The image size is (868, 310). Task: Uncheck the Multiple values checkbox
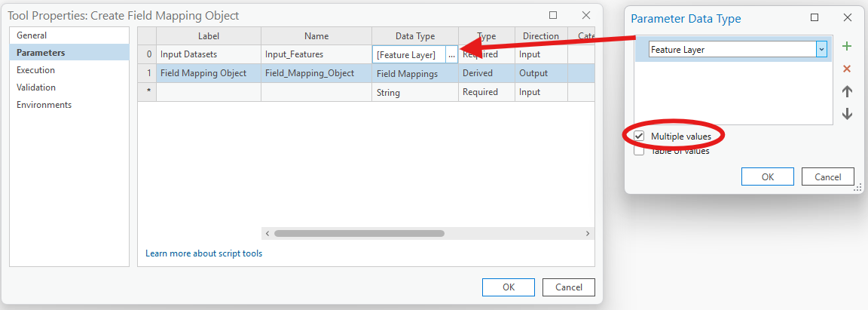(640, 136)
